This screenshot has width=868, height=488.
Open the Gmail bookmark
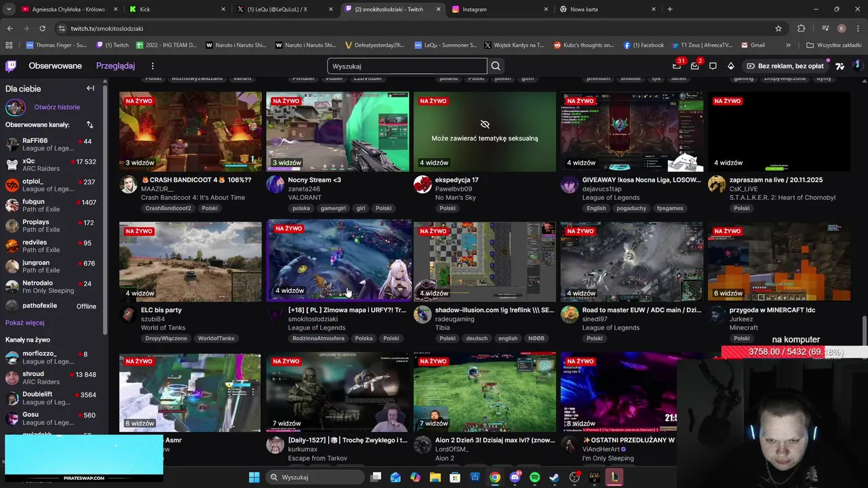point(753,45)
